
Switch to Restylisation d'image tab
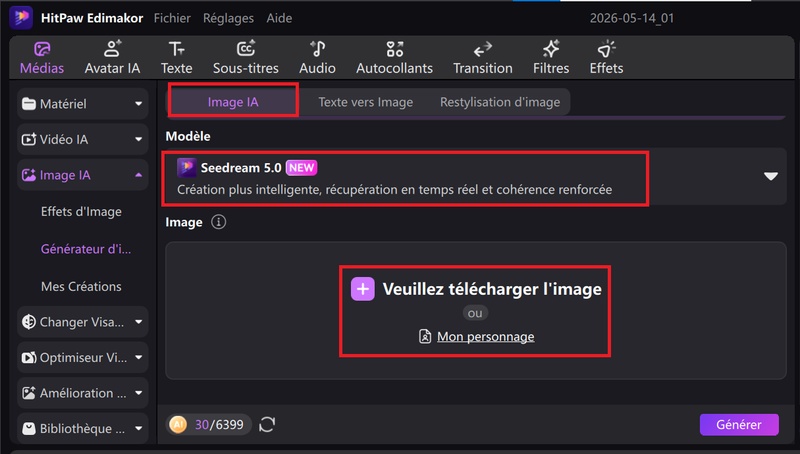click(x=500, y=102)
